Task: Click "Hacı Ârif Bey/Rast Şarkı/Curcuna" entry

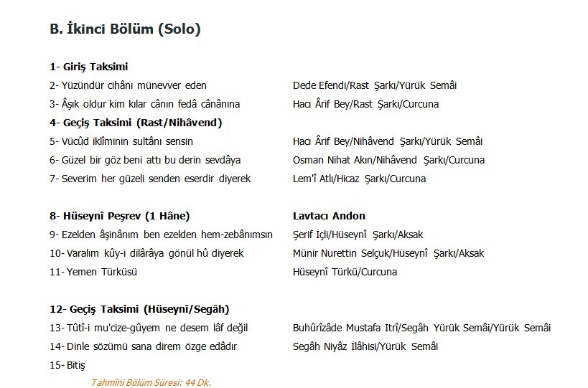Action: point(365,104)
